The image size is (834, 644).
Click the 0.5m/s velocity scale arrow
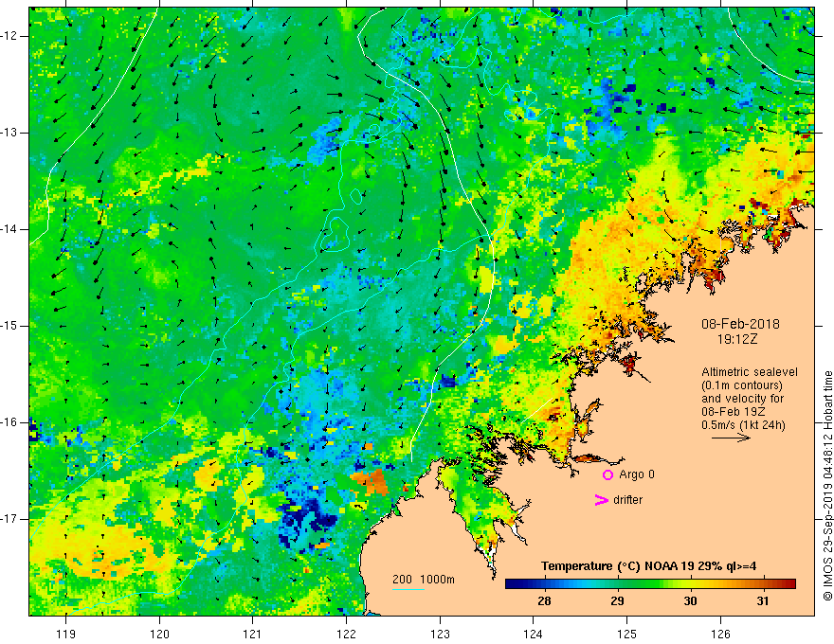pos(731,438)
